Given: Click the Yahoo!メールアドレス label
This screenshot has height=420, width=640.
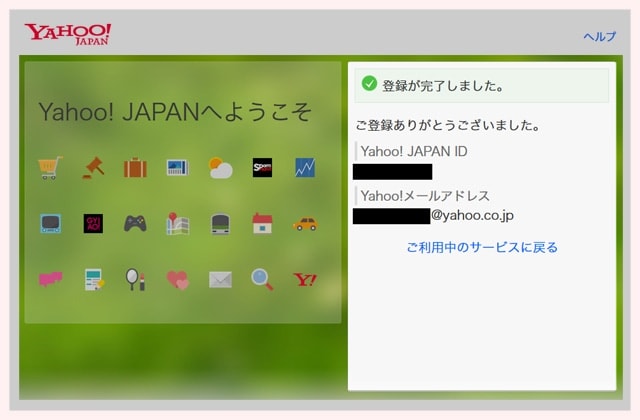Looking at the screenshot, I should pyautogui.click(x=425, y=196).
